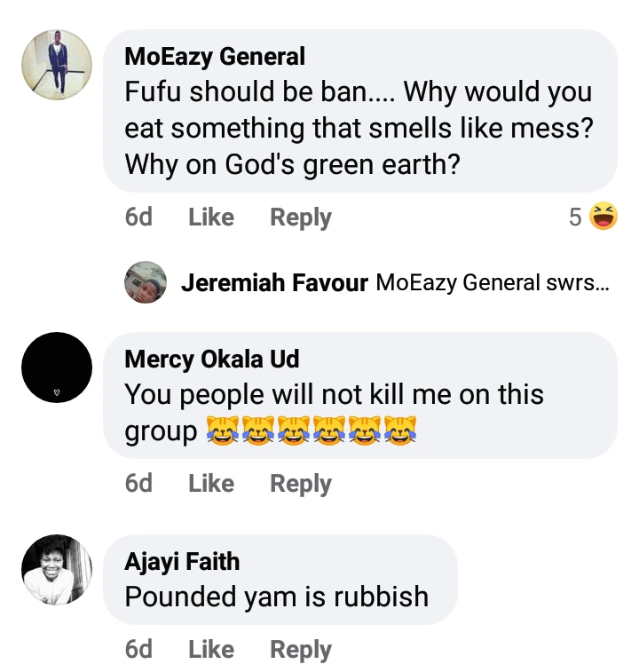The image size is (639, 672).
Task: Open Mercy Okala Ud name link
Action: 212,359
